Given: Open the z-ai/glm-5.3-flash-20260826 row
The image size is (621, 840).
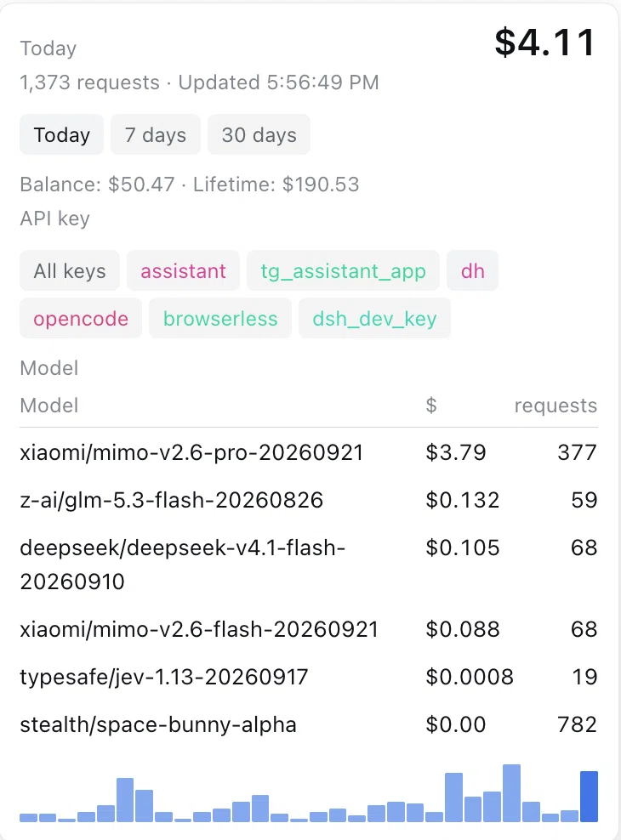Looking at the screenshot, I should coord(309,500).
